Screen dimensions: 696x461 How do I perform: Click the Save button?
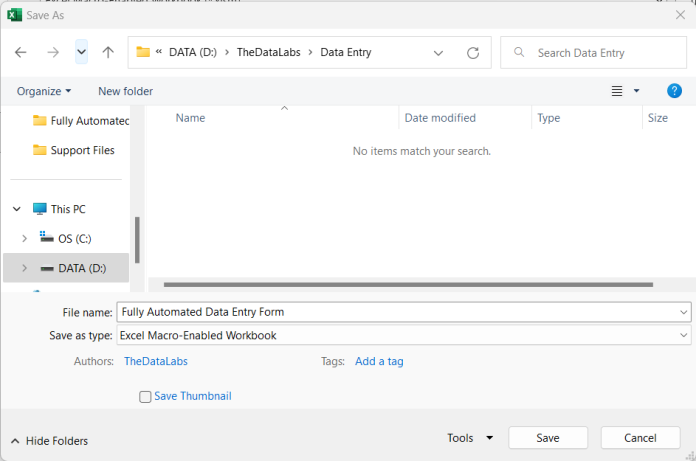pos(547,438)
